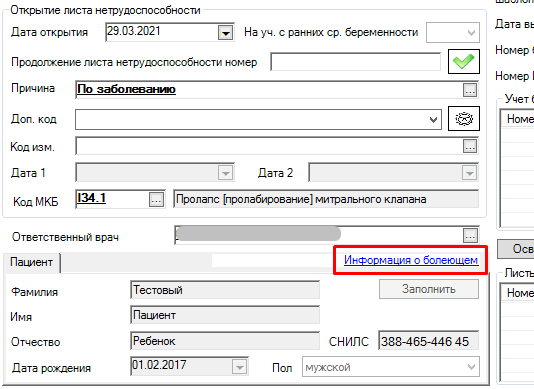Click the Продолжение листа нетрудоспособности номер field
Viewport: 534px width, 389px height.
[356, 62]
